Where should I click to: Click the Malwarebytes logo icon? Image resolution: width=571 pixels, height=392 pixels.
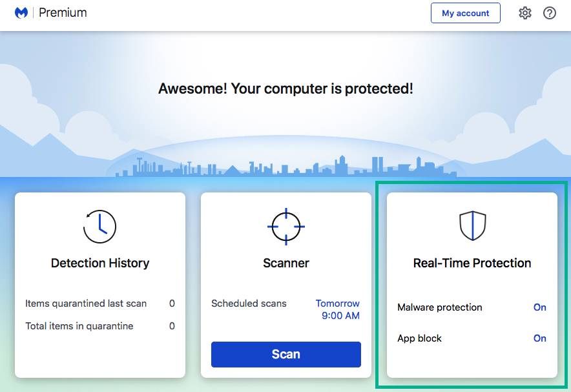tap(21, 12)
